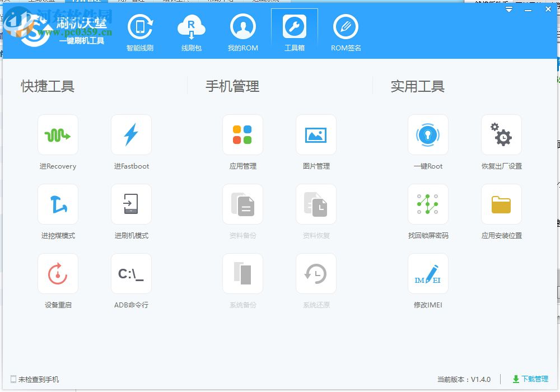
Task: Expand the title bar dropdown arrow
Action: pos(508,9)
